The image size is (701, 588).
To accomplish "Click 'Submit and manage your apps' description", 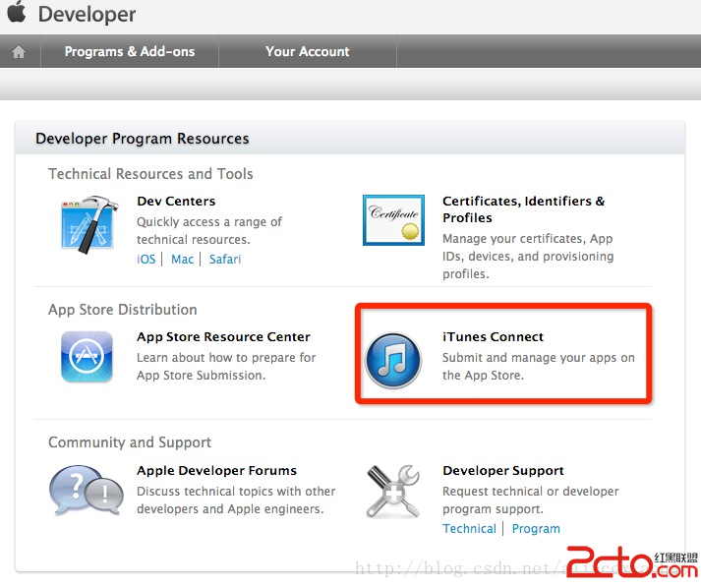I will 538,366.
